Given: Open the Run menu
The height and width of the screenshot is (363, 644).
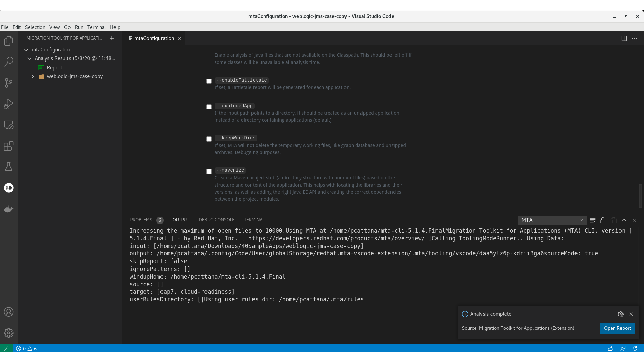Looking at the screenshot, I should (x=79, y=27).
